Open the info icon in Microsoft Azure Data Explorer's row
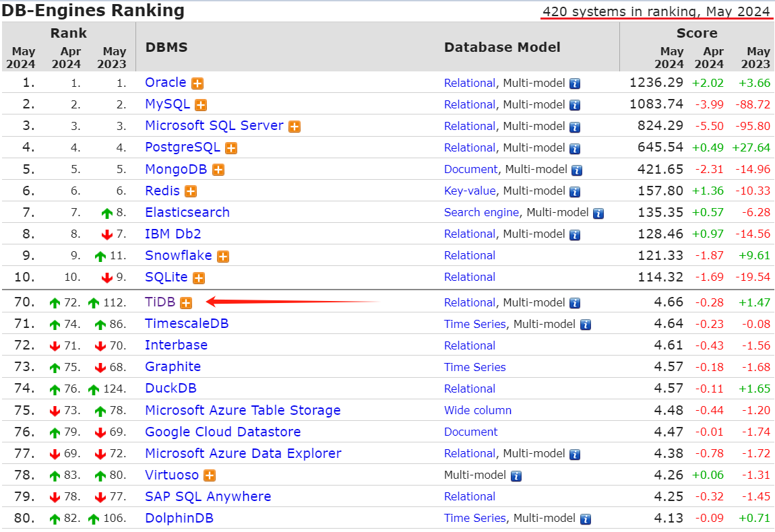The image size is (775, 532). [574, 455]
